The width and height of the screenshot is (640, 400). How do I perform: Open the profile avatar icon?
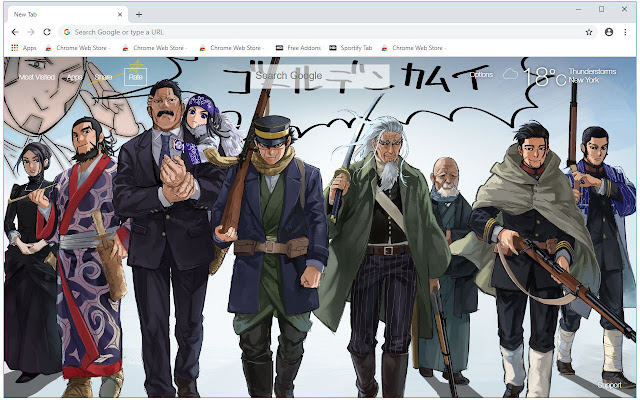(609, 32)
